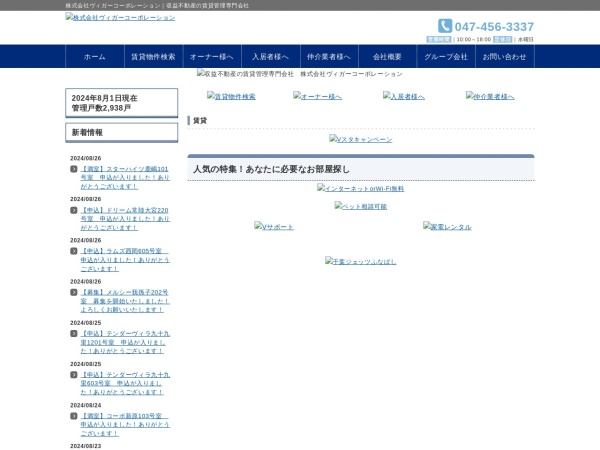This screenshot has height=450, width=600.
Task: Open the 家電レンタル image link
Action: (x=447, y=226)
